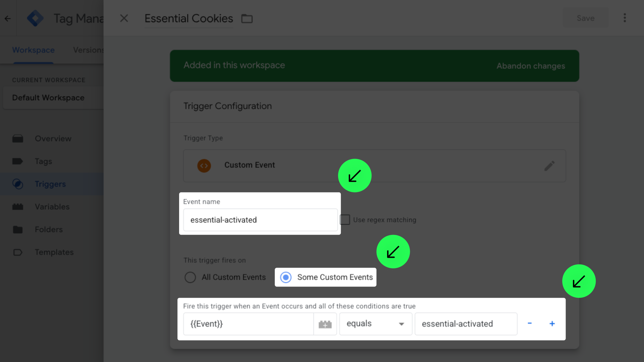Open the three-dot more options menu
644x362 pixels.
625,18
